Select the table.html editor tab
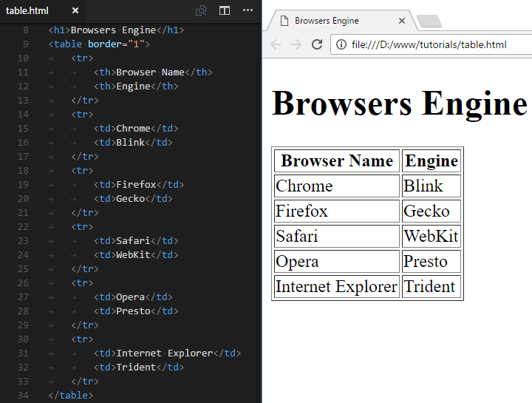This screenshot has height=403, width=532. [x=42, y=11]
